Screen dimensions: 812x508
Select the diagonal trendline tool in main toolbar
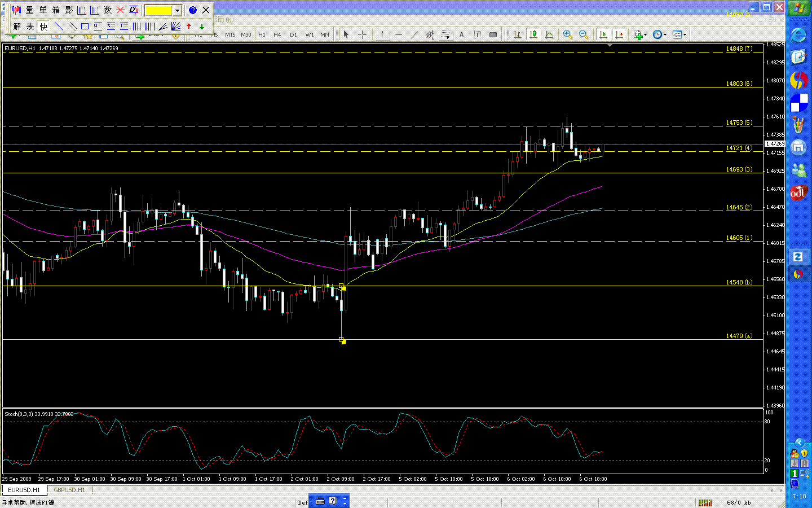[414, 35]
